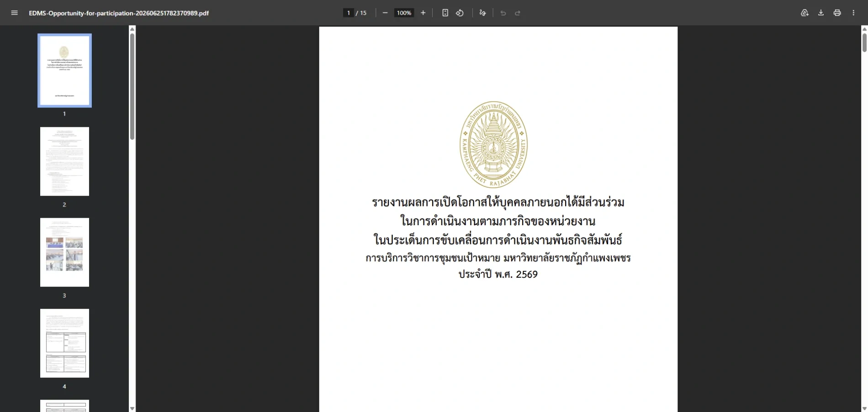Click the thumbnail panel scrollbar down arrow
Screen dimensions: 868x412
point(132,409)
